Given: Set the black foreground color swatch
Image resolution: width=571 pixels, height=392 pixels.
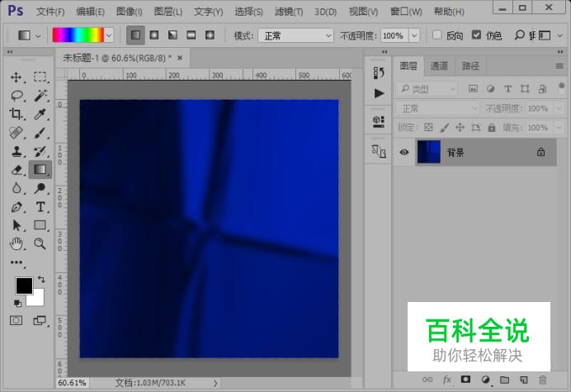Looking at the screenshot, I should coord(24,286).
